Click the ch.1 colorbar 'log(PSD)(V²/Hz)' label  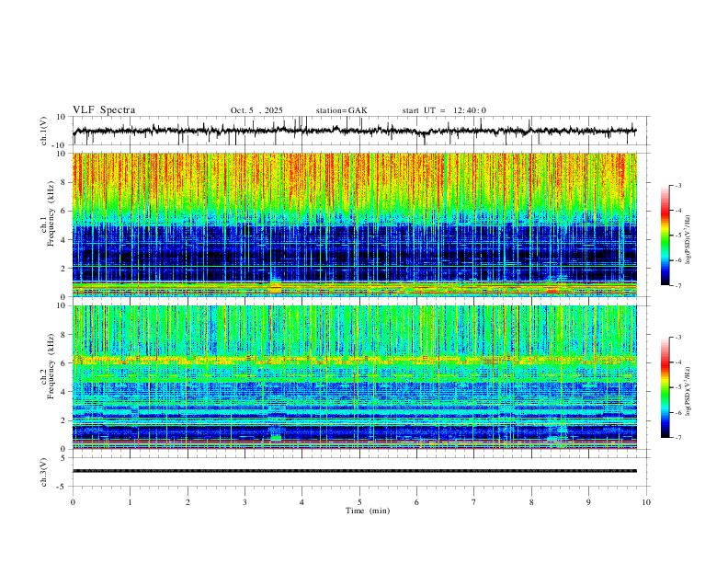click(x=688, y=240)
